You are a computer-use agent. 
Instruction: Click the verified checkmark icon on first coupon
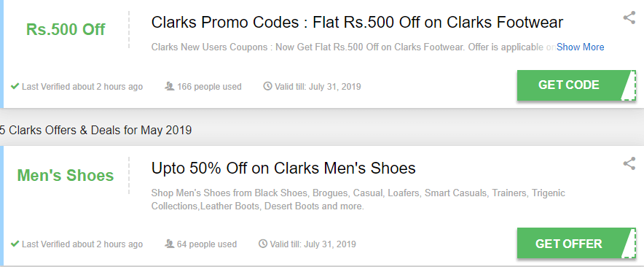[x=15, y=86]
